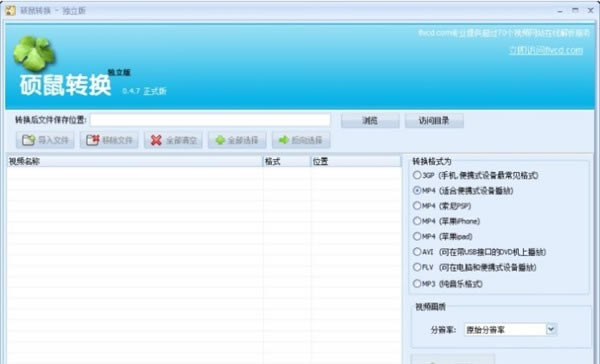Click the green arrow 反向选择 icon

284,140
